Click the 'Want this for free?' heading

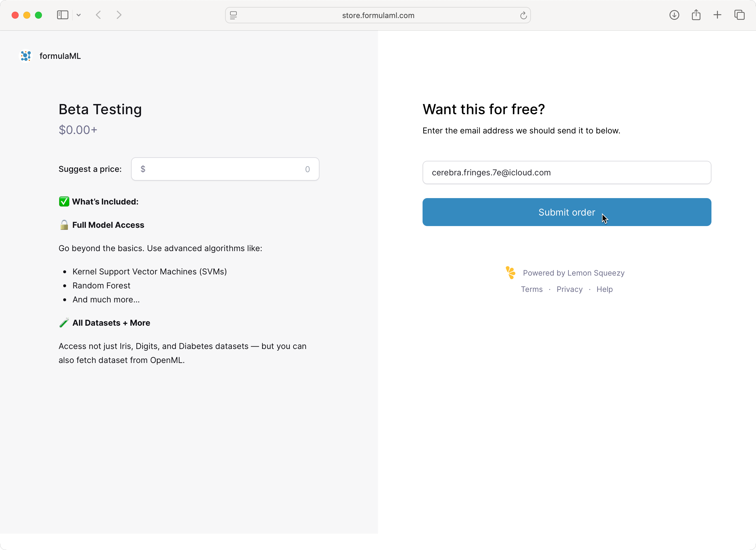click(484, 110)
